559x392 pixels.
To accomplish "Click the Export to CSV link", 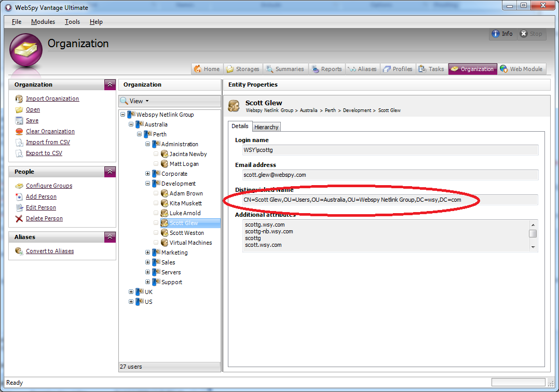I will pyautogui.click(x=44, y=153).
